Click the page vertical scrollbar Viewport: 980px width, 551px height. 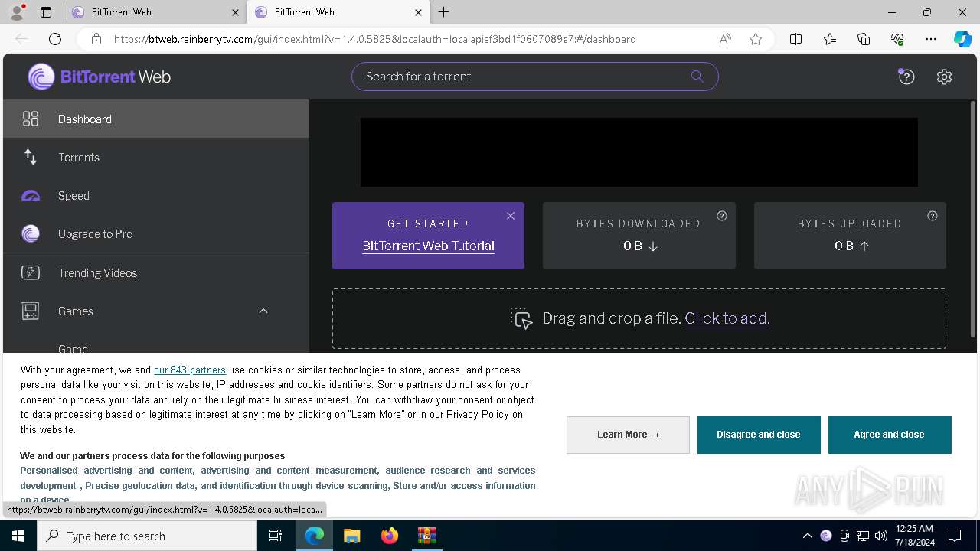973,220
